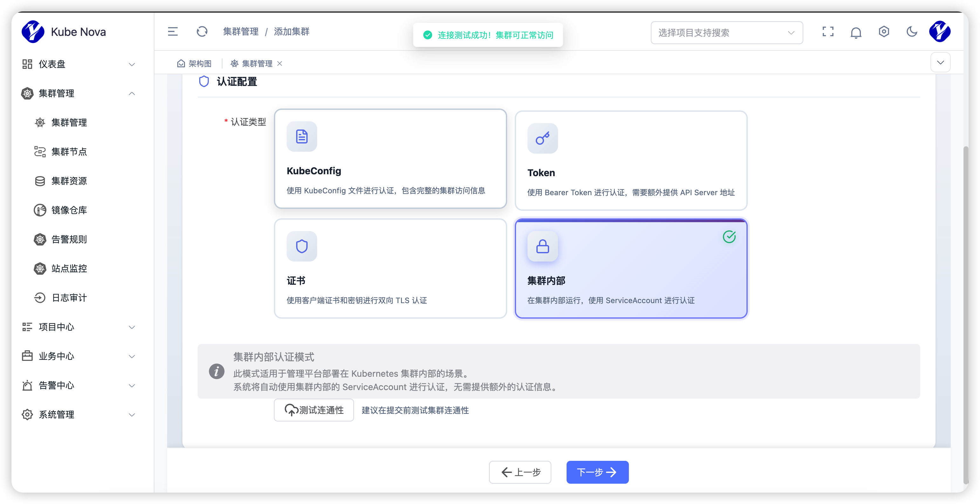980x504 pixels.
Task: Open the 选择项目支持搜索 project dropdown
Action: tap(726, 33)
